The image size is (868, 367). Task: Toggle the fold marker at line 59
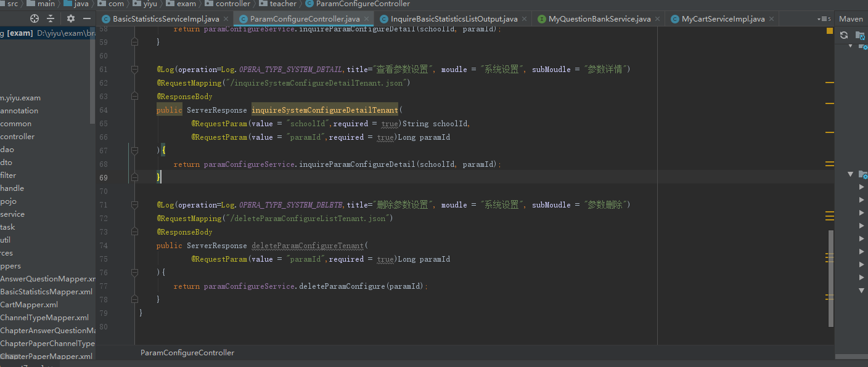click(x=134, y=42)
